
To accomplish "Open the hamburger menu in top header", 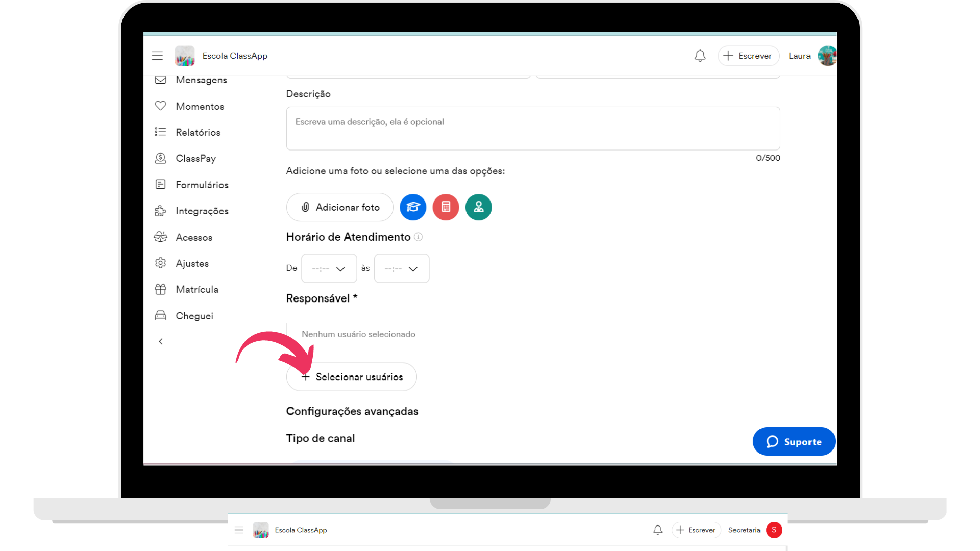I will click(157, 56).
